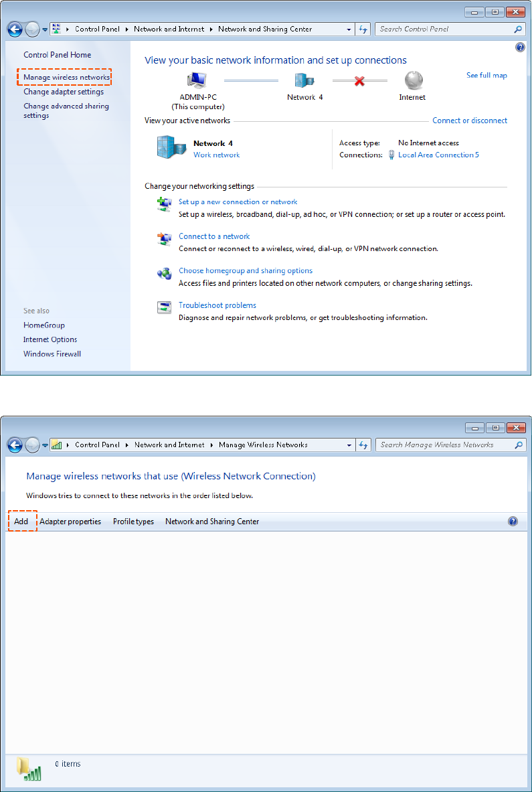The height and width of the screenshot is (792, 532).
Task: Open HomeGroup under See also
Action: tap(44, 325)
